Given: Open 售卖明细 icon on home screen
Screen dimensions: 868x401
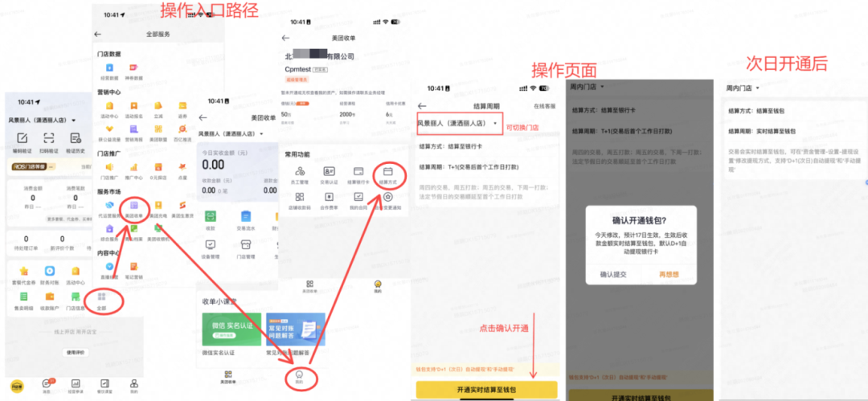Looking at the screenshot, I should tap(24, 297).
